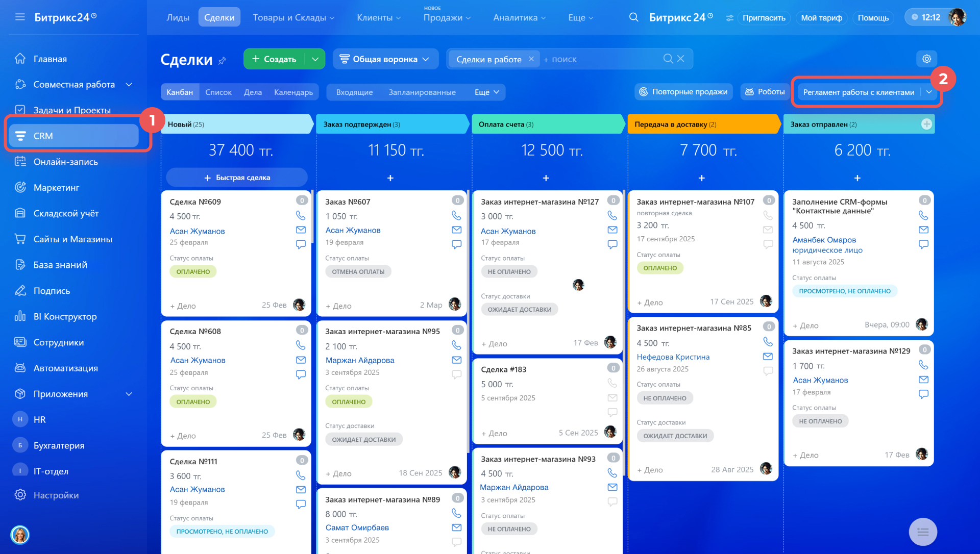Screen dimensions: 980x554
Task: Add stage with plus on Заказ отправлен
Action: pyautogui.click(x=926, y=124)
